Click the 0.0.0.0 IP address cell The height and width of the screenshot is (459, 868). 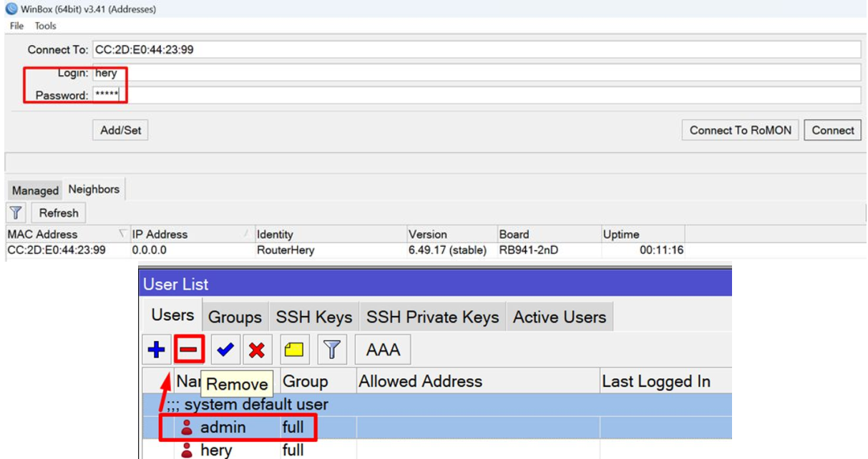tap(149, 250)
